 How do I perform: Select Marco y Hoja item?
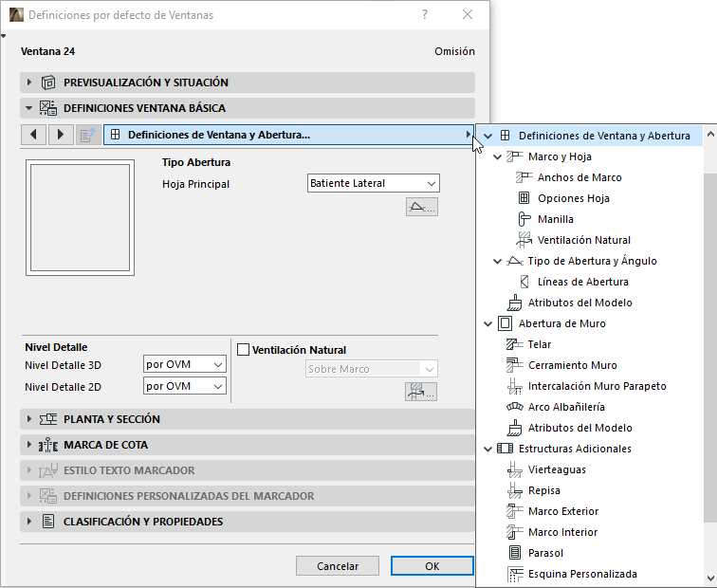(x=560, y=156)
